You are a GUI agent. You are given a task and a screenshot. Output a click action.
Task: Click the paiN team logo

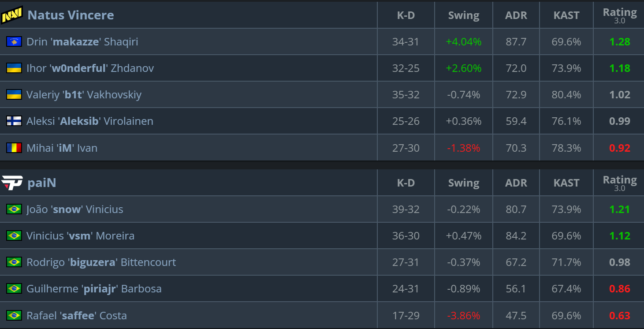(12, 183)
